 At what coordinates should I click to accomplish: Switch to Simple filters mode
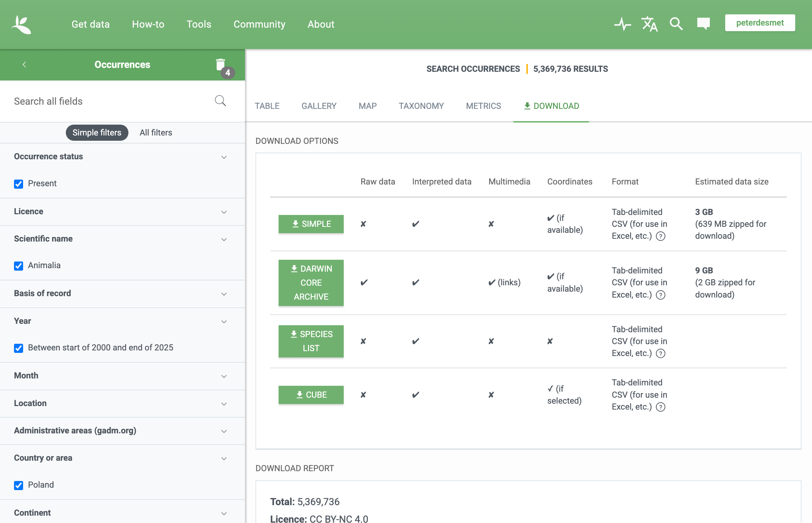(97, 133)
